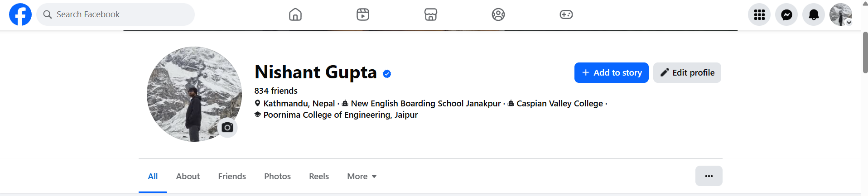
Task: Open Messenger chats
Action: tap(786, 14)
